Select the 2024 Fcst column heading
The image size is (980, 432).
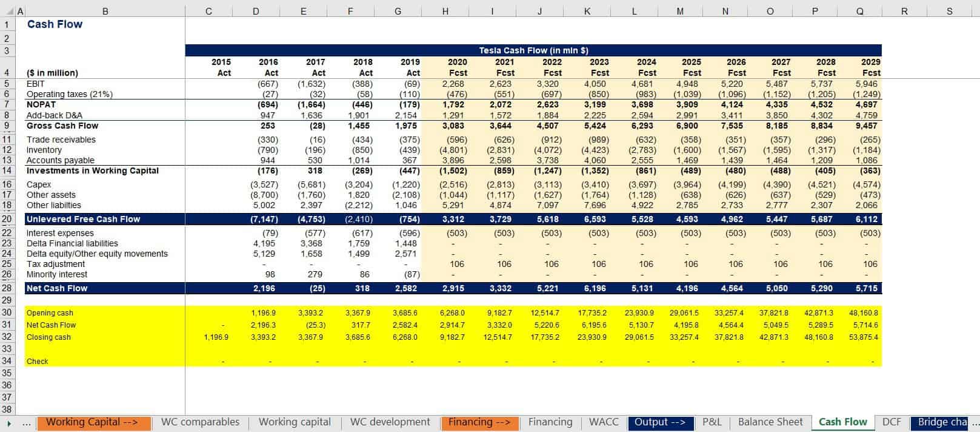(x=647, y=67)
